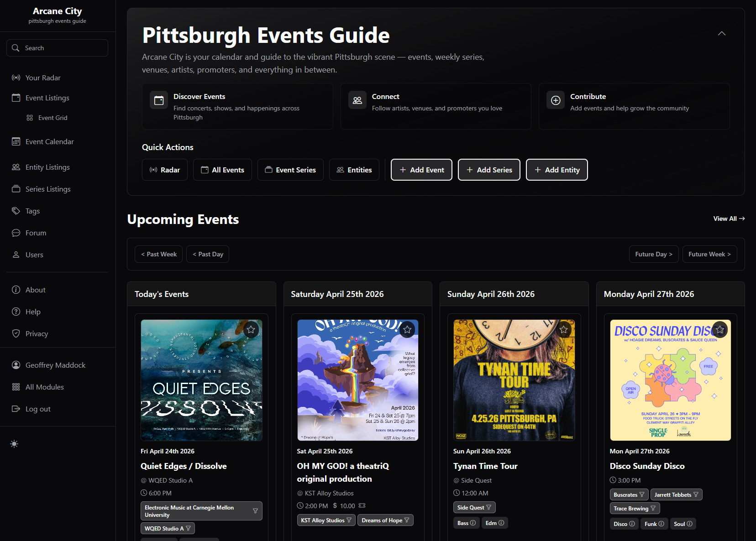The width and height of the screenshot is (756, 541).
Task: Click the Tags icon in the sidebar
Action: pos(16,211)
